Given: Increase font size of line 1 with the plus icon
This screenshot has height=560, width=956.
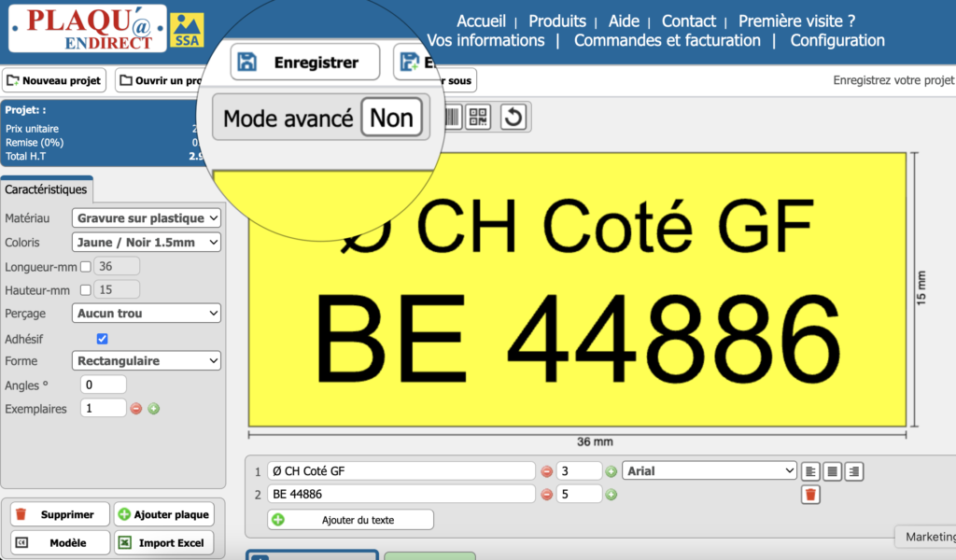Looking at the screenshot, I should (x=612, y=471).
